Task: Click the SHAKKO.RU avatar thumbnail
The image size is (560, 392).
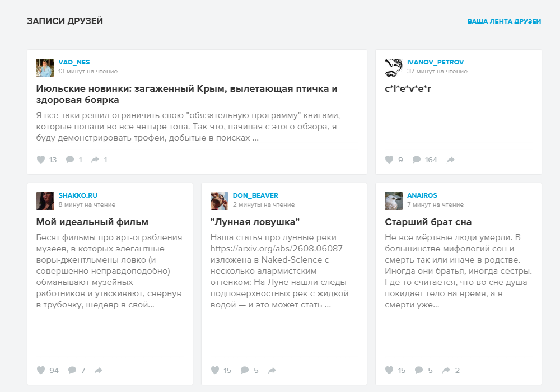Action: click(45, 201)
